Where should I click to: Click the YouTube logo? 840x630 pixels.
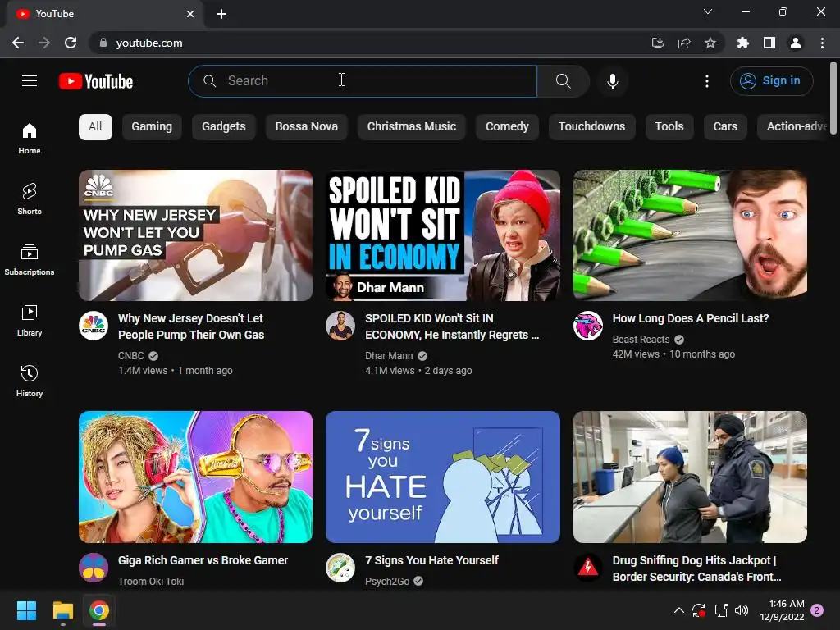[96, 81]
